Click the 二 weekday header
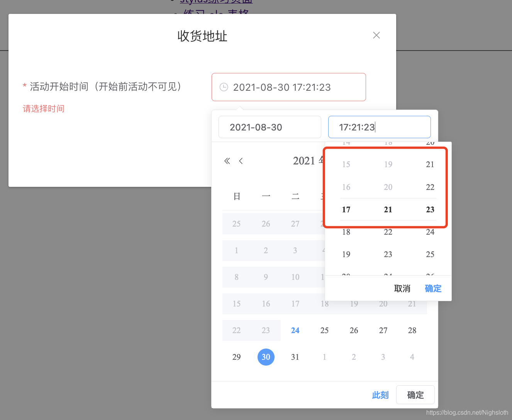This screenshot has width=512, height=420. pyautogui.click(x=295, y=196)
